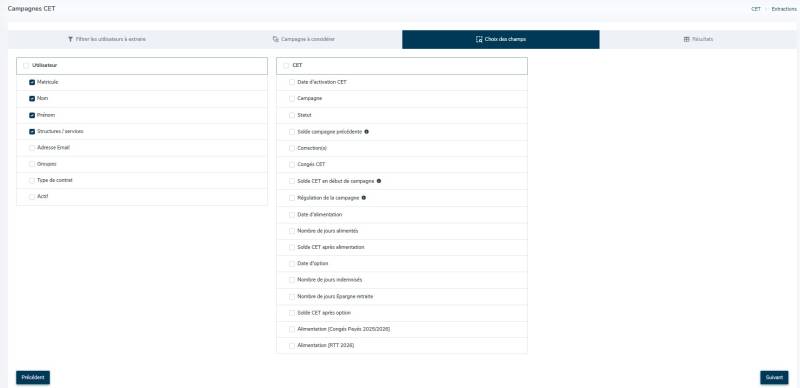
Task: Uncheck Structures / services field
Action: 32,132
